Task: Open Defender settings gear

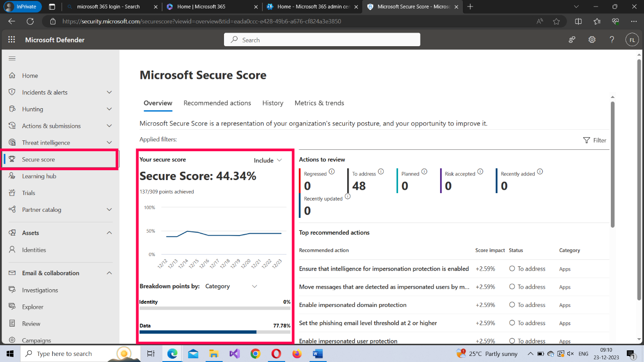Action: click(x=592, y=40)
